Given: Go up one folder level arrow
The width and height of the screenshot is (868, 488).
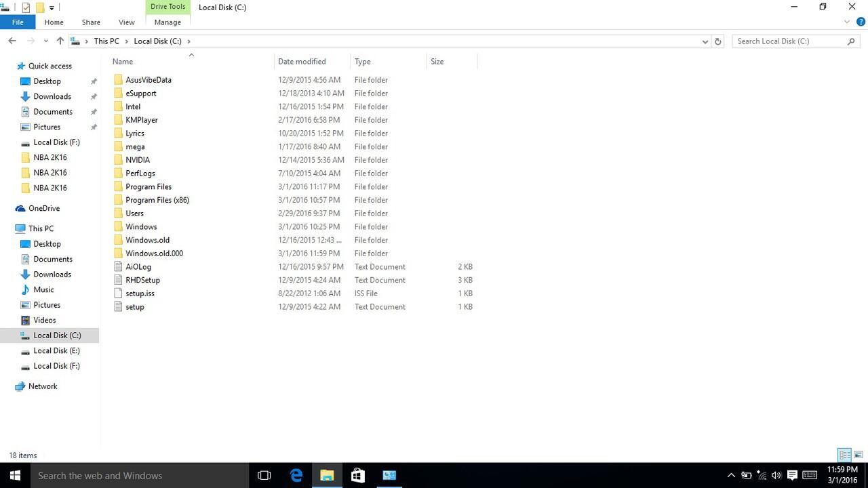Looking at the screenshot, I should coord(60,41).
